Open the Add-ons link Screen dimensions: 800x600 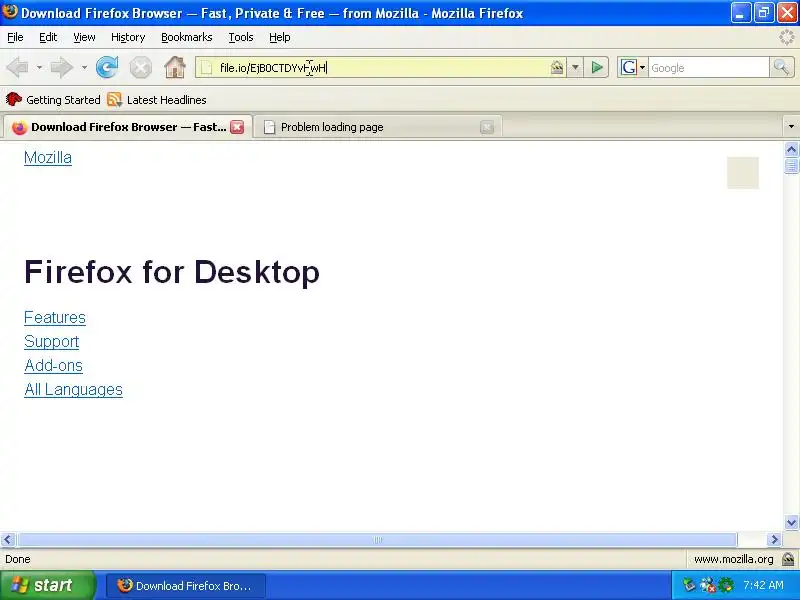53,365
